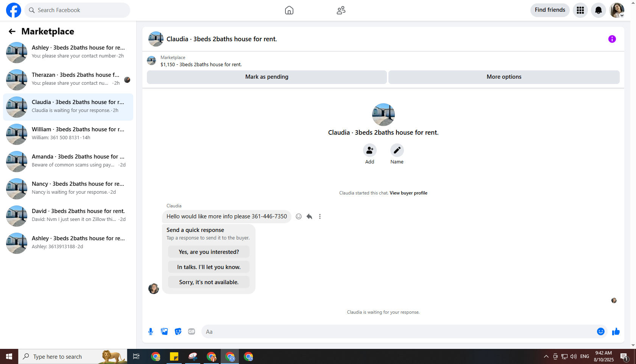Click the Facebook logo
Viewport: 636px width, 364px height.
click(x=14, y=10)
